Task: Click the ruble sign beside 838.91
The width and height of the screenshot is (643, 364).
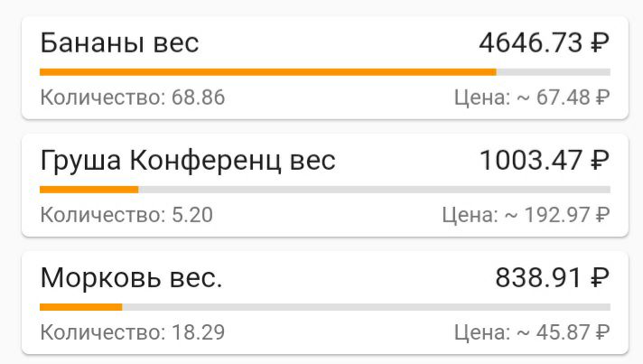Action: point(600,279)
